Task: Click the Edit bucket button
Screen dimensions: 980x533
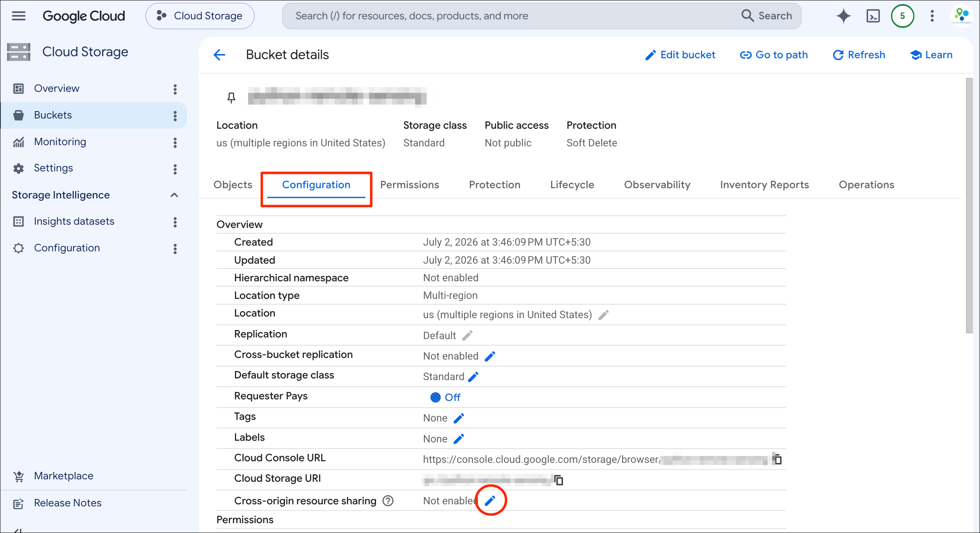Action: (680, 55)
